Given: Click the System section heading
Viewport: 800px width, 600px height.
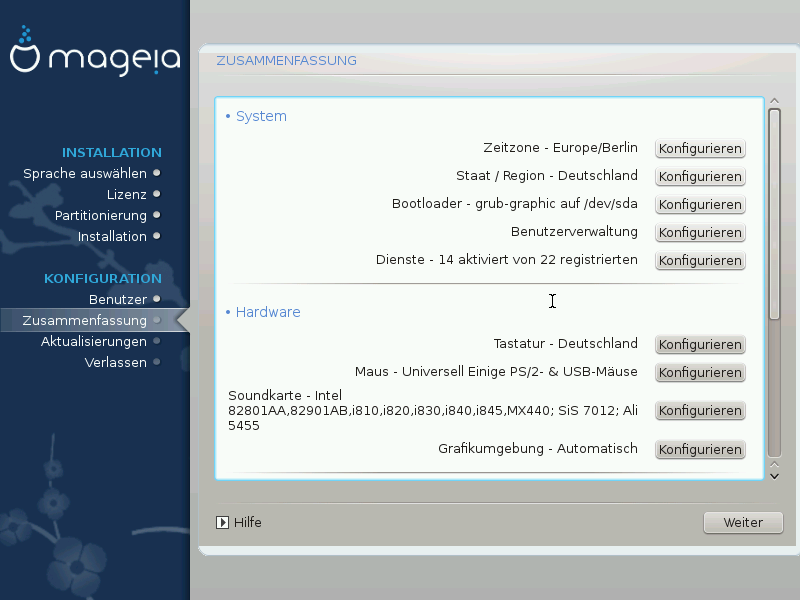Looking at the screenshot, I should [261, 116].
